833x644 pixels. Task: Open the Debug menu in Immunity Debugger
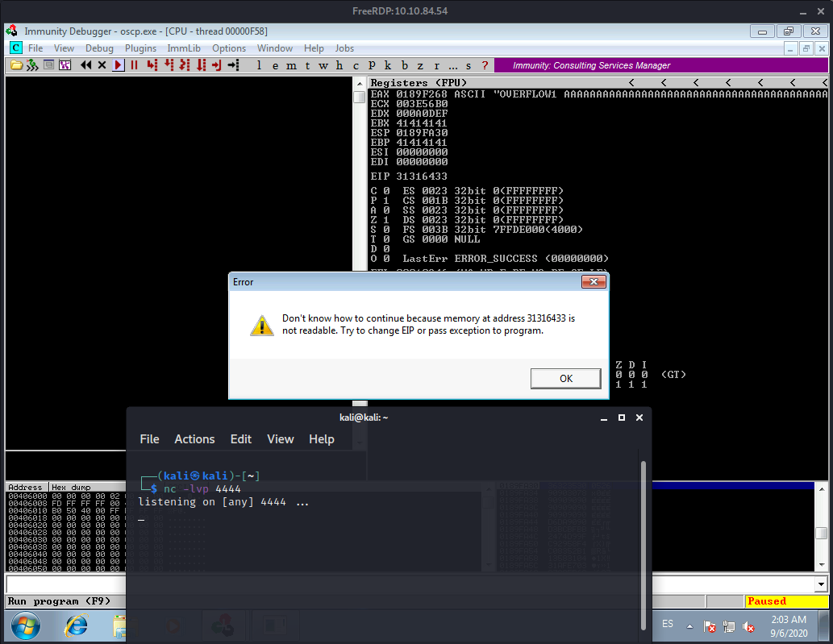coord(99,48)
